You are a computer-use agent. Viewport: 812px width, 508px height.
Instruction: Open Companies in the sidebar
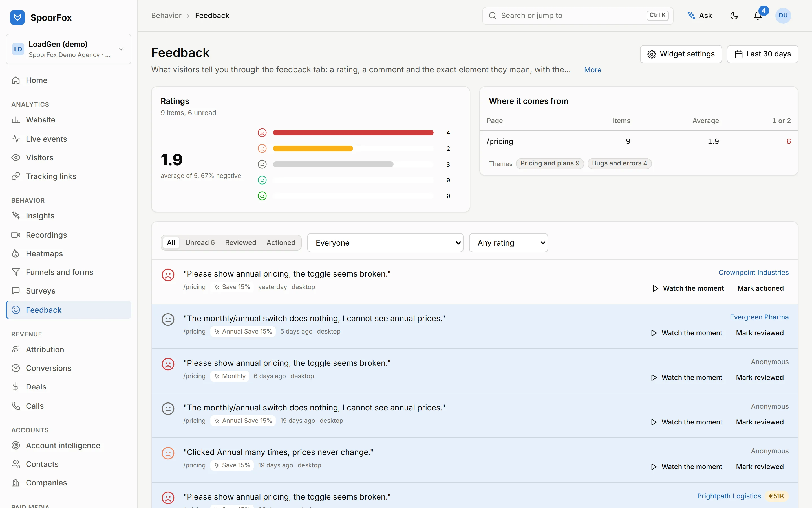[x=69, y=483]
